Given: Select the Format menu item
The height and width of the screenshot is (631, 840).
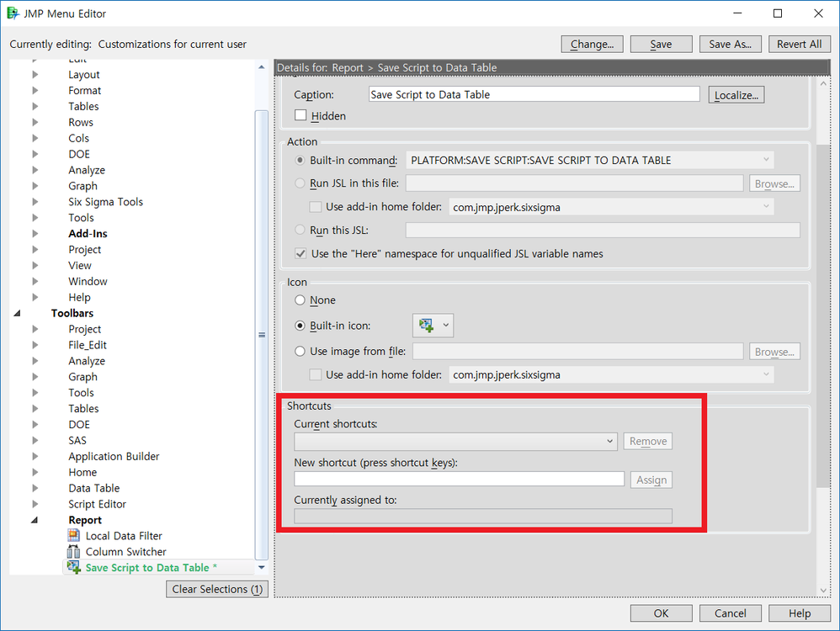Looking at the screenshot, I should [85, 90].
